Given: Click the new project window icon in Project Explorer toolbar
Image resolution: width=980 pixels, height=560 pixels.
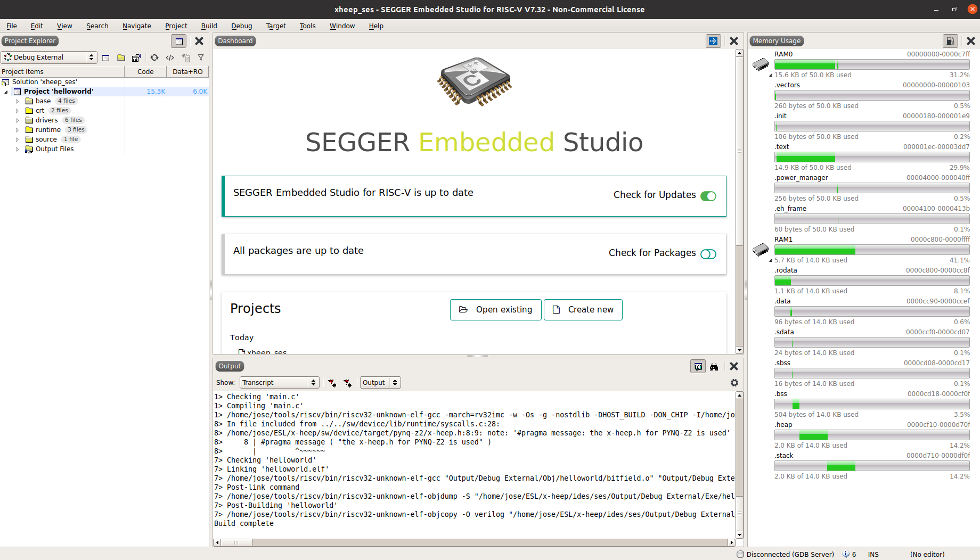Looking at the screenshot, I should [105, 57].
